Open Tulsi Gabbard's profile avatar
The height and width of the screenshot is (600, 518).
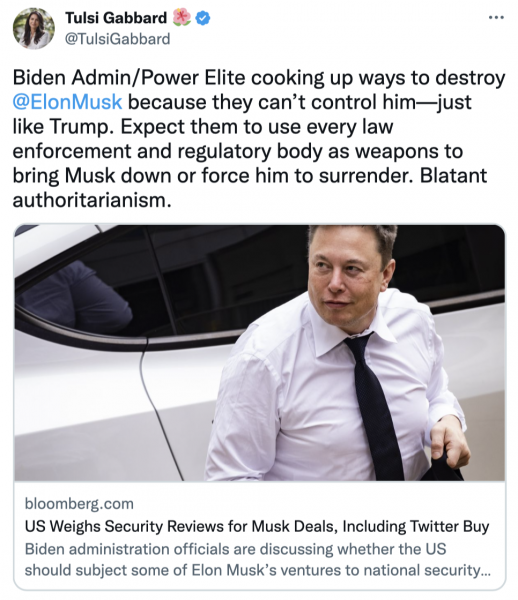click(x=33, y=28)
